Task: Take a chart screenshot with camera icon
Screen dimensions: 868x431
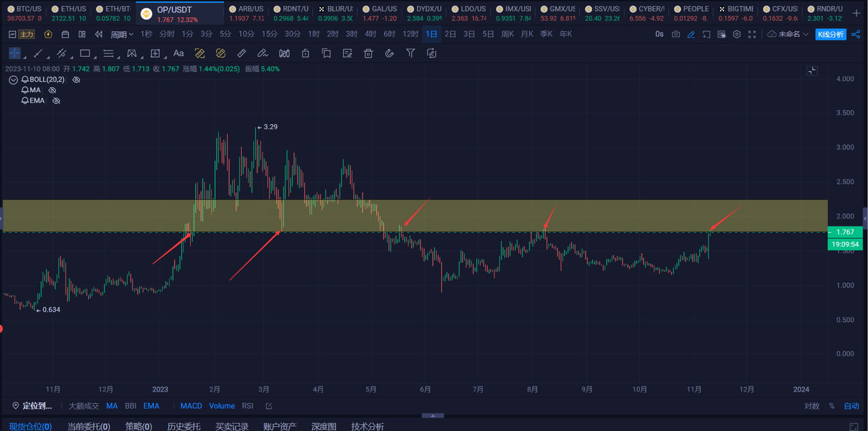Action: 676,34
